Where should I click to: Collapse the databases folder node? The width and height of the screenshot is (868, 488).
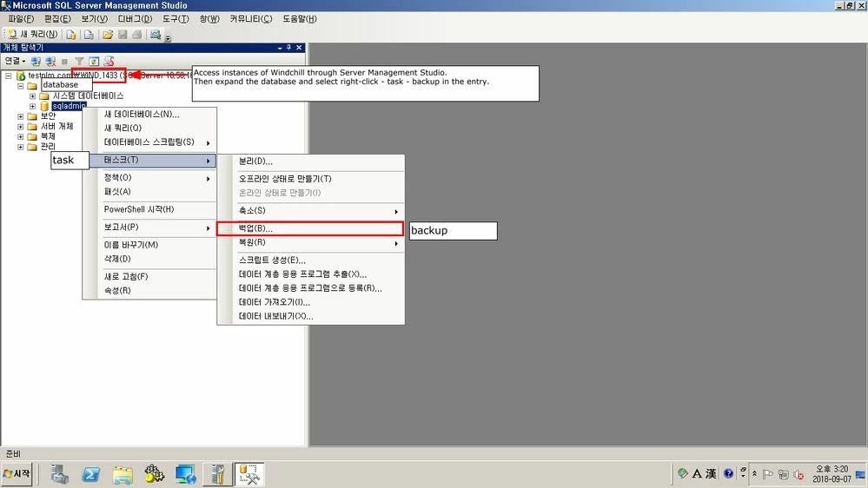(21, 86)
